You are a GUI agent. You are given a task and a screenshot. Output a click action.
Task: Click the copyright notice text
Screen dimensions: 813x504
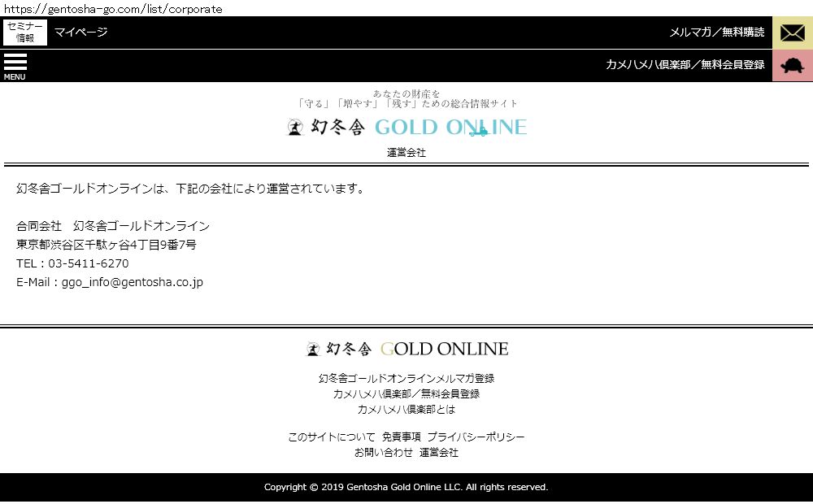406,488
